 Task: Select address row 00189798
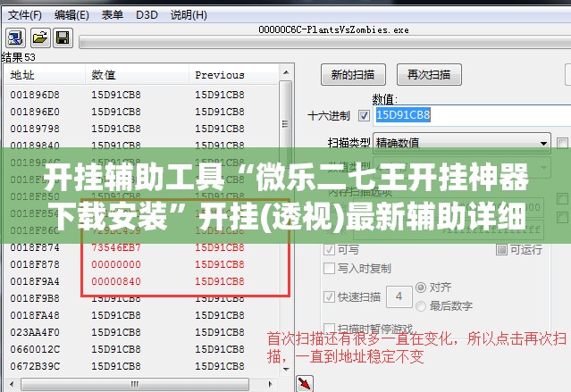tap(141, 129)
